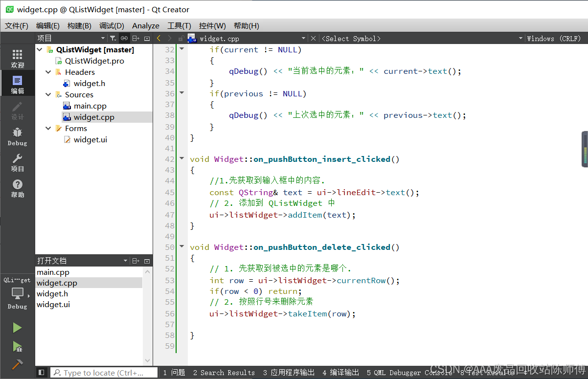The width and height of the screenshot is (588, 379).
Task: Show the 3 应用程序输出 pane
Action: pos(289,373)
